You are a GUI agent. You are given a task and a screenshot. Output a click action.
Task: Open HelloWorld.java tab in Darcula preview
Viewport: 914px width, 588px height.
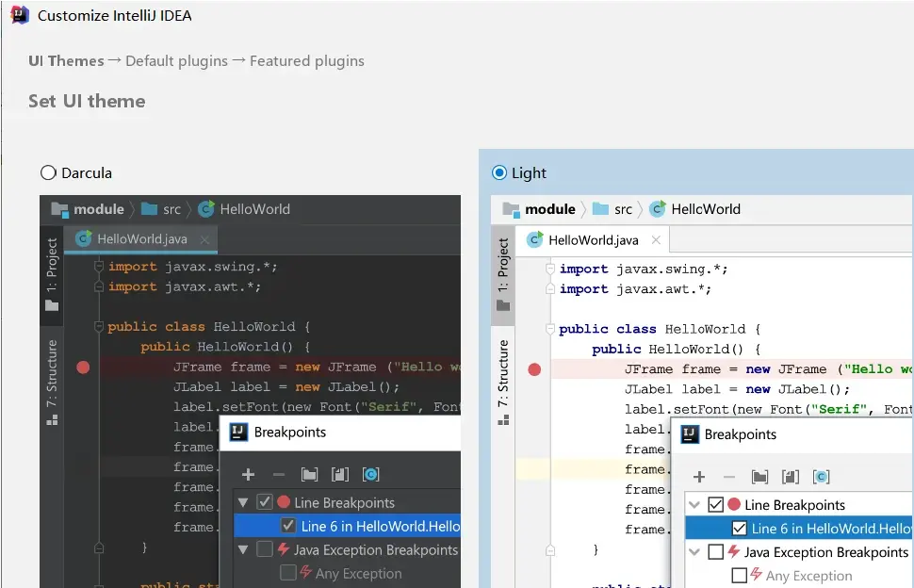[x=141, y=239]
